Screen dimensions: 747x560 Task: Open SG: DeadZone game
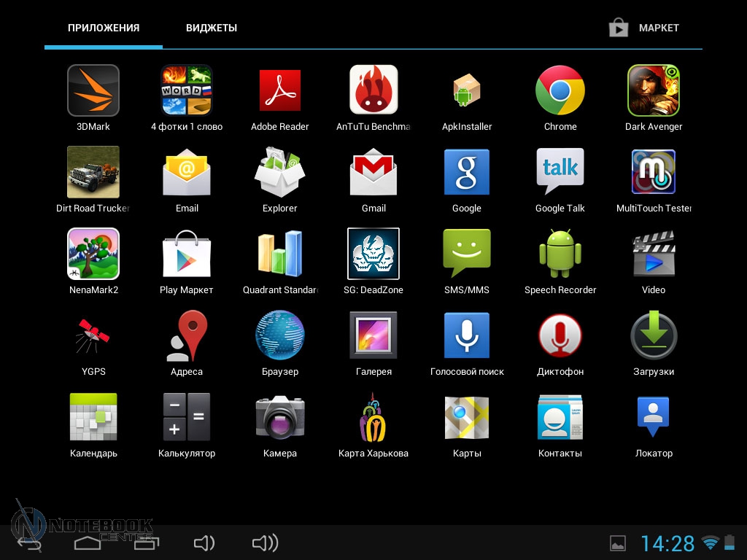click(x=373, y=254)
